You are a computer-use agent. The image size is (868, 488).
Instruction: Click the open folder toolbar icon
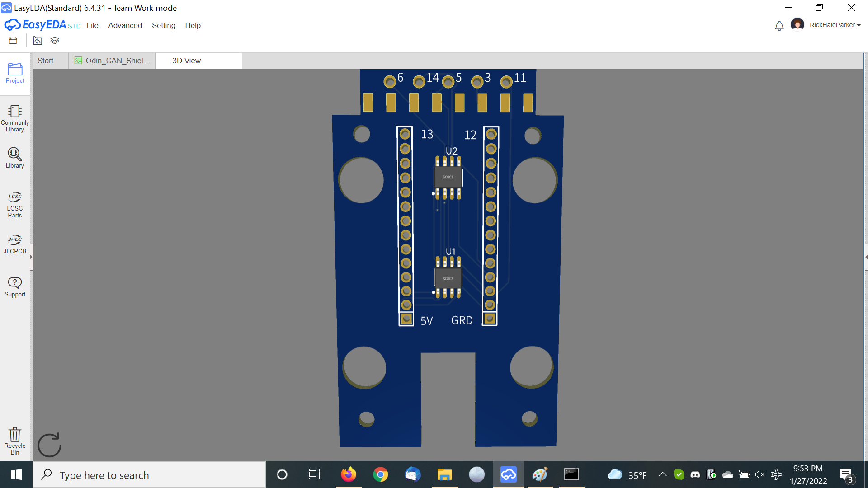tap(13, 41)
